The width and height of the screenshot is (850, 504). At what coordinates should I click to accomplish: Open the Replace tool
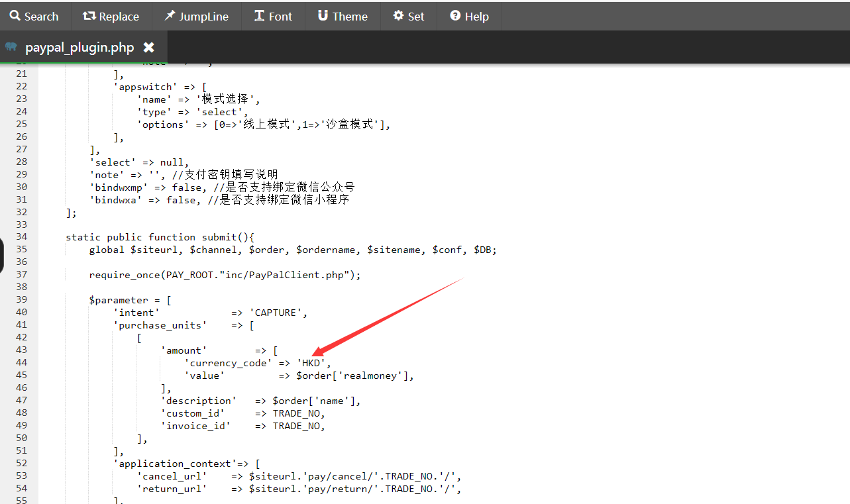pos(111,17)
